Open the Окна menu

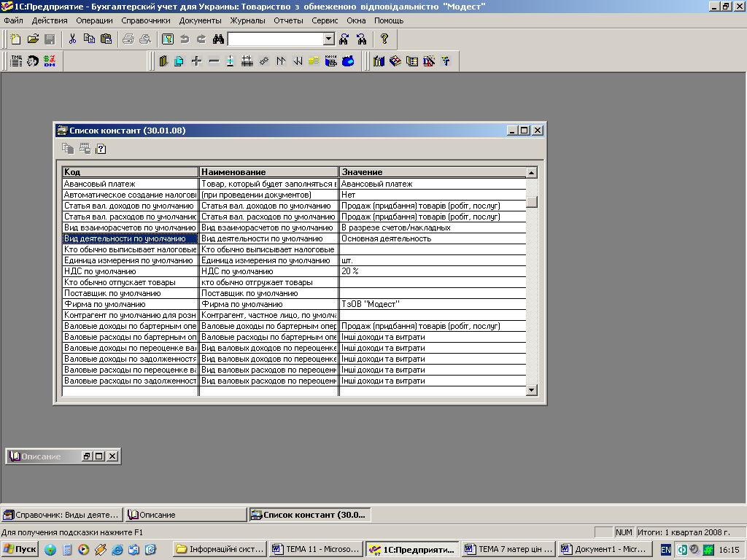click(356, 20)
